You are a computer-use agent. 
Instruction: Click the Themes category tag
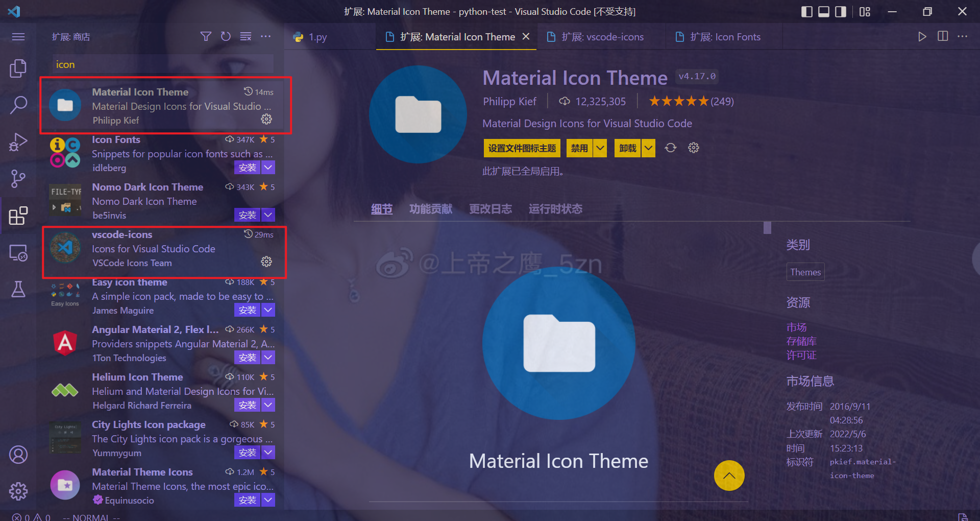805,272
